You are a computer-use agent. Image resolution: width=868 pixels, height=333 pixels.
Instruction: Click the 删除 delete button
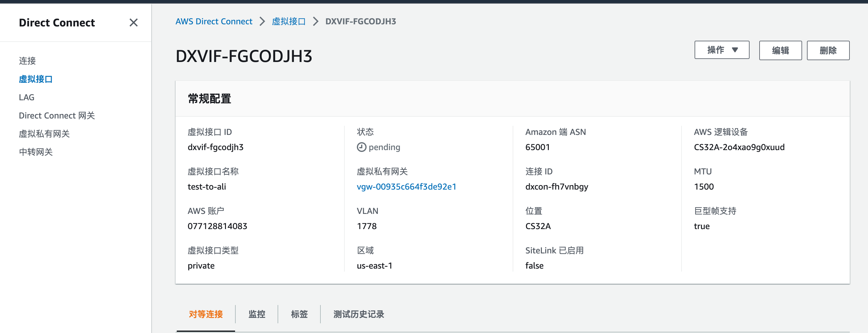[828, 50]
